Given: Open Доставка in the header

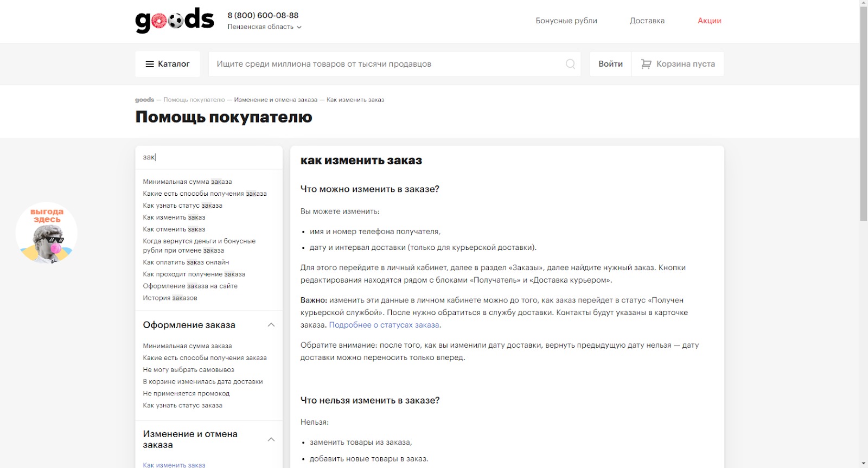Looking at the screenshot, I should [647, 21].
